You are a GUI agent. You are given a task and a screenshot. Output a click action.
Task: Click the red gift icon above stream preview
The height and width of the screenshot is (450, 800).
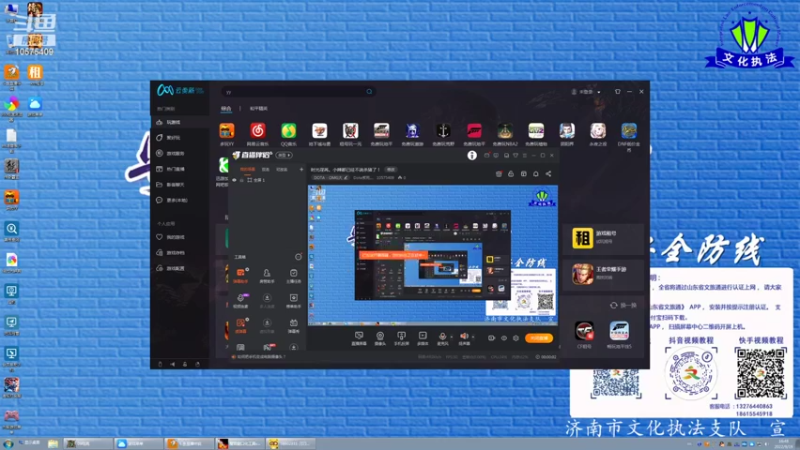498,174
